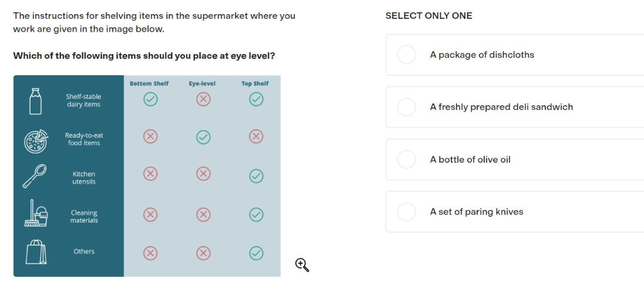Choose 'A freshly prepared deli sandwich' radio
The image size is (644, 285).
(407, 107)
